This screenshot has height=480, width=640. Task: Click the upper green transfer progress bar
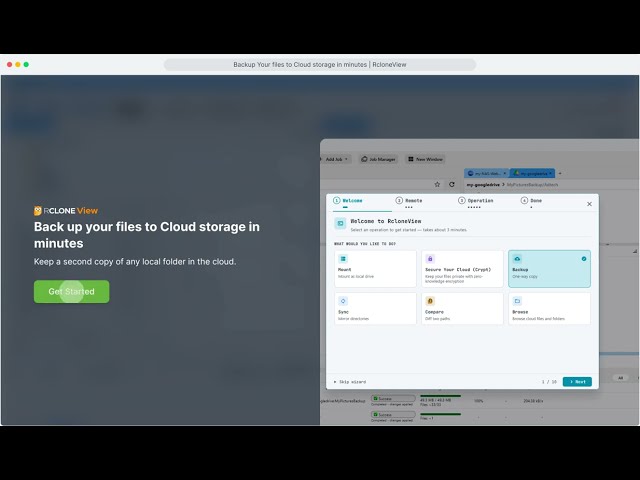(440, 396)
